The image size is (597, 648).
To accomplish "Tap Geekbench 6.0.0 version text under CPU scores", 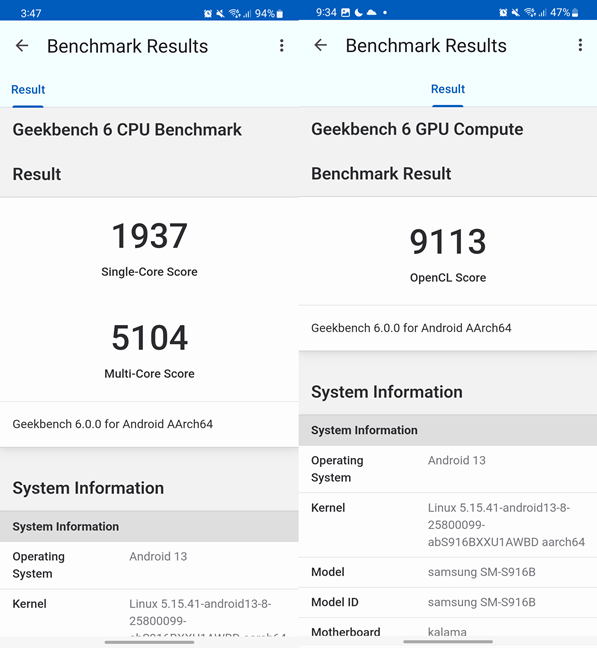I will coord(112,424).
